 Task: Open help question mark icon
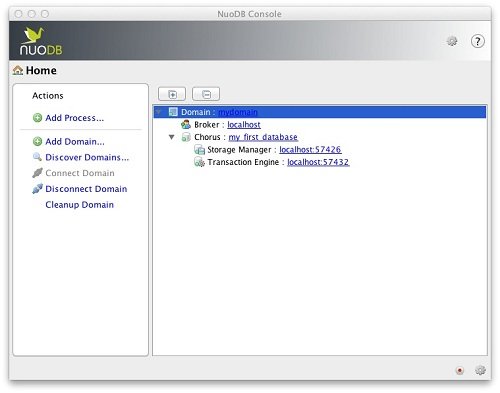pyautogui.click(x=477, y=41)
